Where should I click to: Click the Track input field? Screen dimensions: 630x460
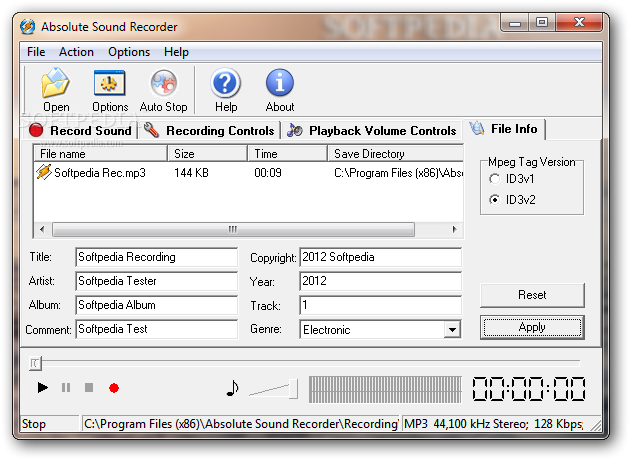[380, 305]
